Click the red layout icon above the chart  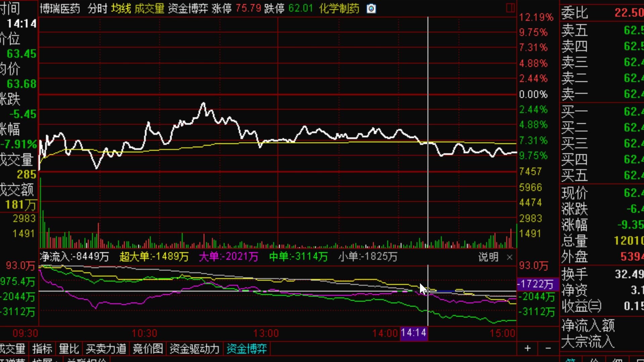point(510,8)
